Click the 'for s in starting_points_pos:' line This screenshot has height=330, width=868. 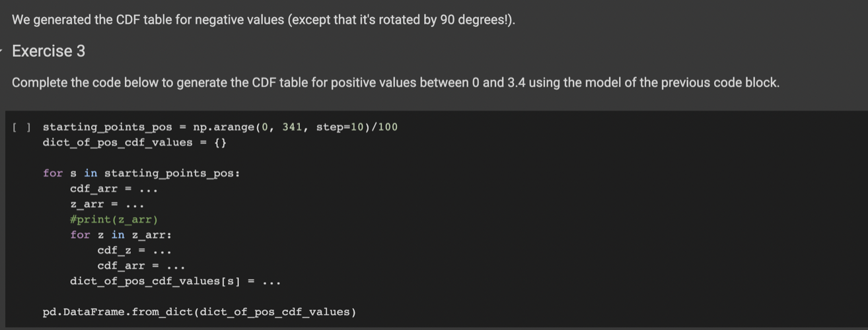[141, 174]
